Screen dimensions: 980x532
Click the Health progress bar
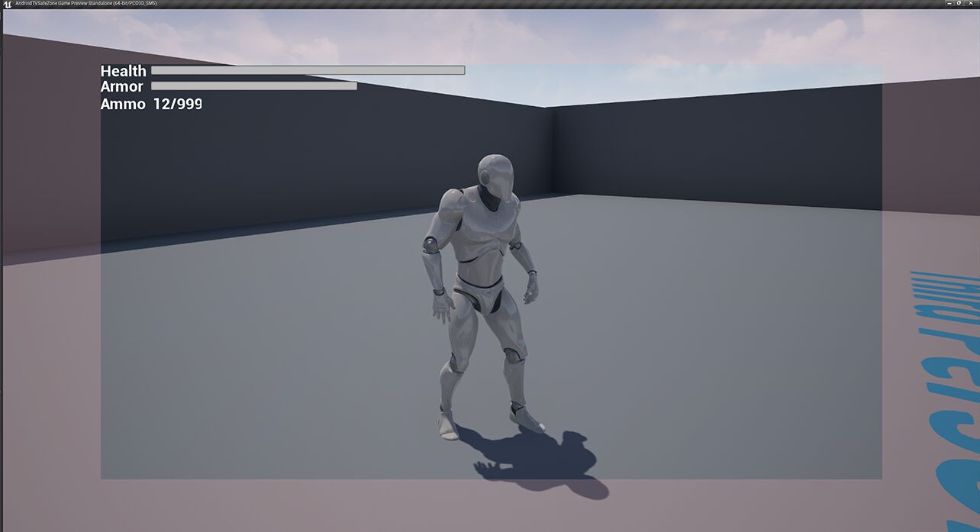coord(308,70)
